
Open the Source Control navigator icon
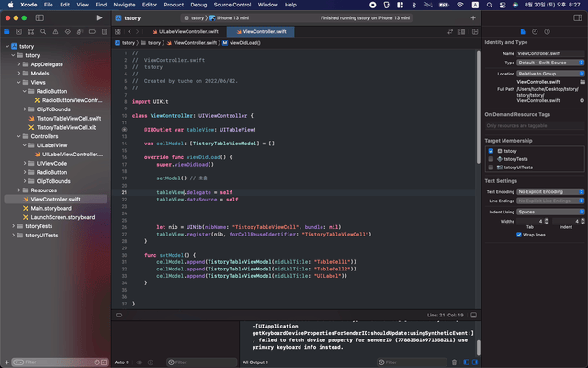(18, 32)
